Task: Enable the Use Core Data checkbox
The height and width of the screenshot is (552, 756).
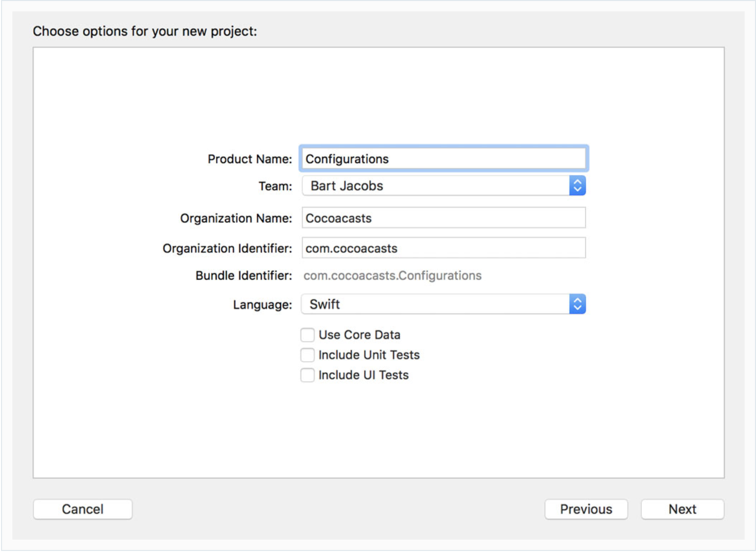Action: pyautogui.click(x=308, y=335)
